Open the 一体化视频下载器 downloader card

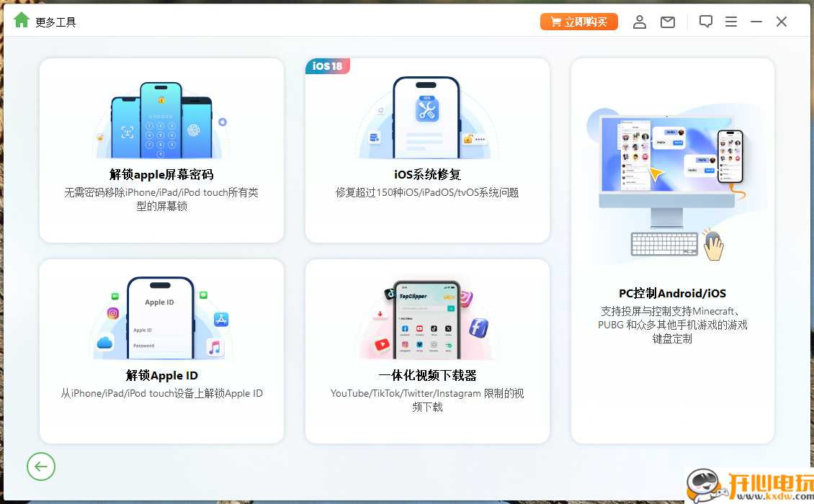tap(426, 351)
